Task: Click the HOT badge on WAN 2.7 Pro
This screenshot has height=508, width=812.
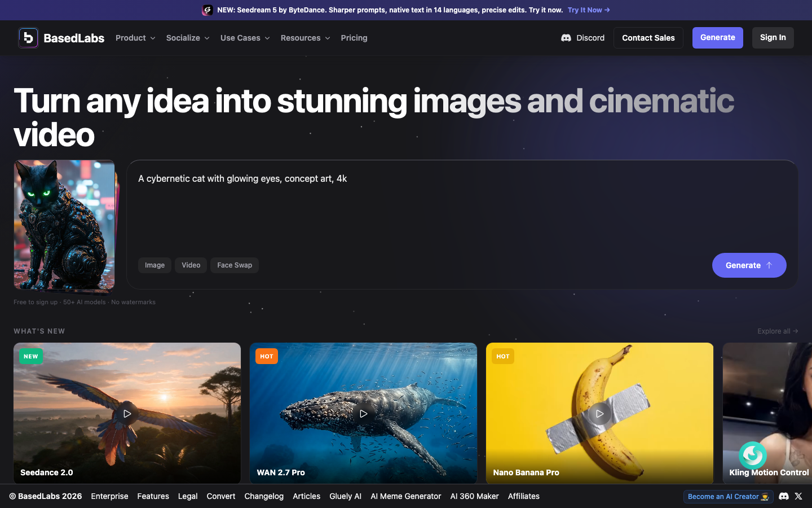Action: click(x=267, y=356)
